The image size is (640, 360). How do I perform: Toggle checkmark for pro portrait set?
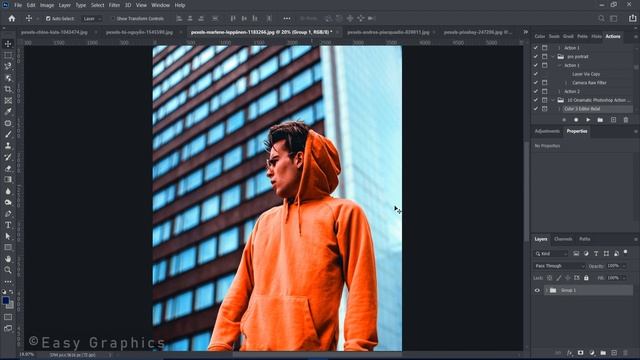pos(536,57)
